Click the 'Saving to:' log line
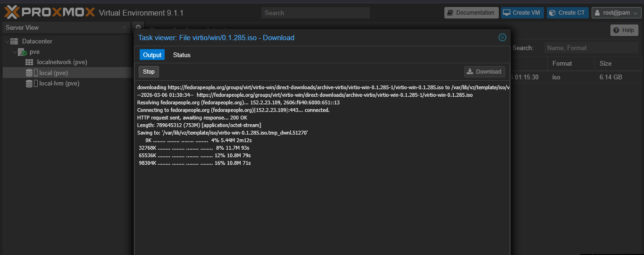This screenshot has height=255, width=644. (222, 133)
